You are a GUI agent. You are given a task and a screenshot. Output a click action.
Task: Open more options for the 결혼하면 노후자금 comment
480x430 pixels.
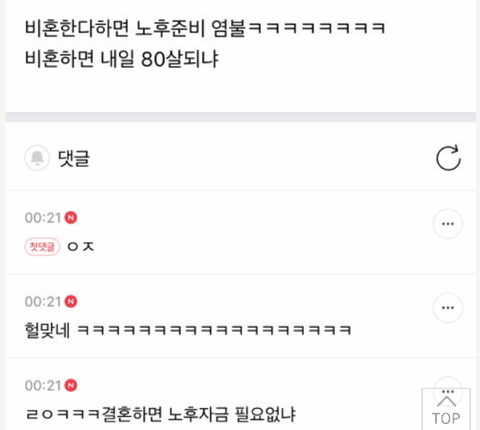point(448,387)
